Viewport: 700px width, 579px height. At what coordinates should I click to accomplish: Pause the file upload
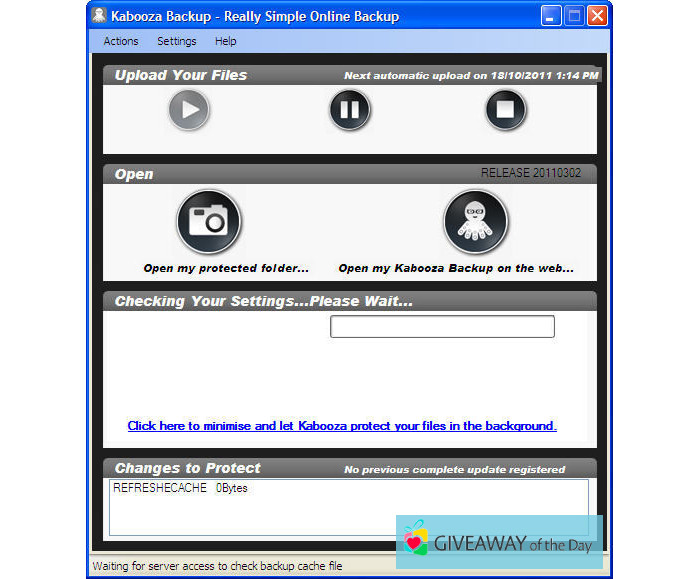tap(349, 110)
